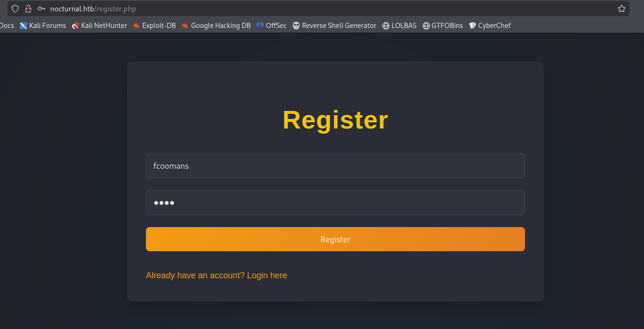Focus the username field containing fcoomans

[335, 166]
